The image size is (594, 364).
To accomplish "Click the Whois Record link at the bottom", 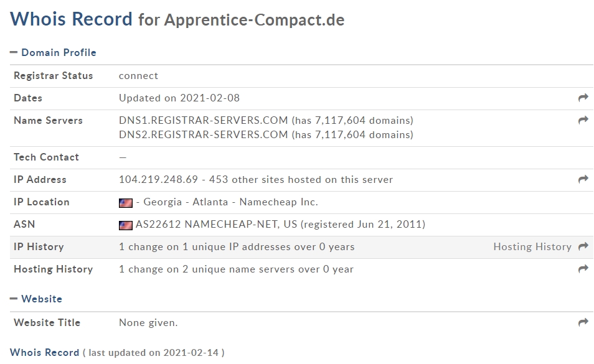I will pyautogui.click(x=44, y=352).
